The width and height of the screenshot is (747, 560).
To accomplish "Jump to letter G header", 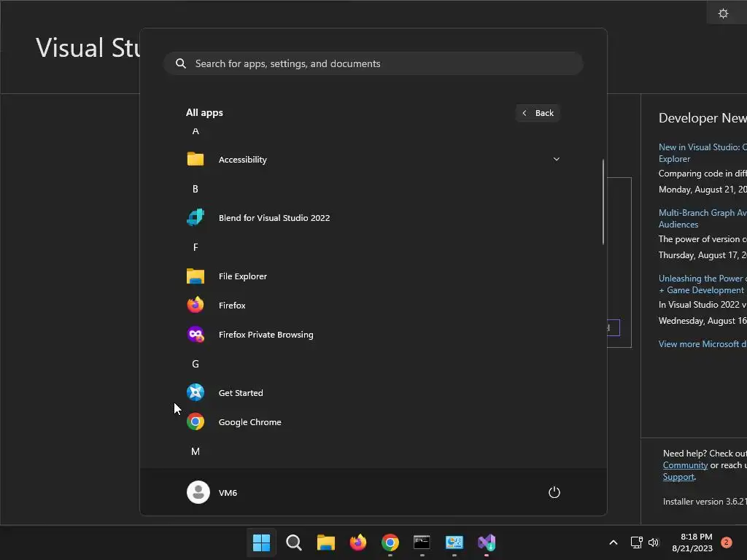I will (x=196, y=364).
